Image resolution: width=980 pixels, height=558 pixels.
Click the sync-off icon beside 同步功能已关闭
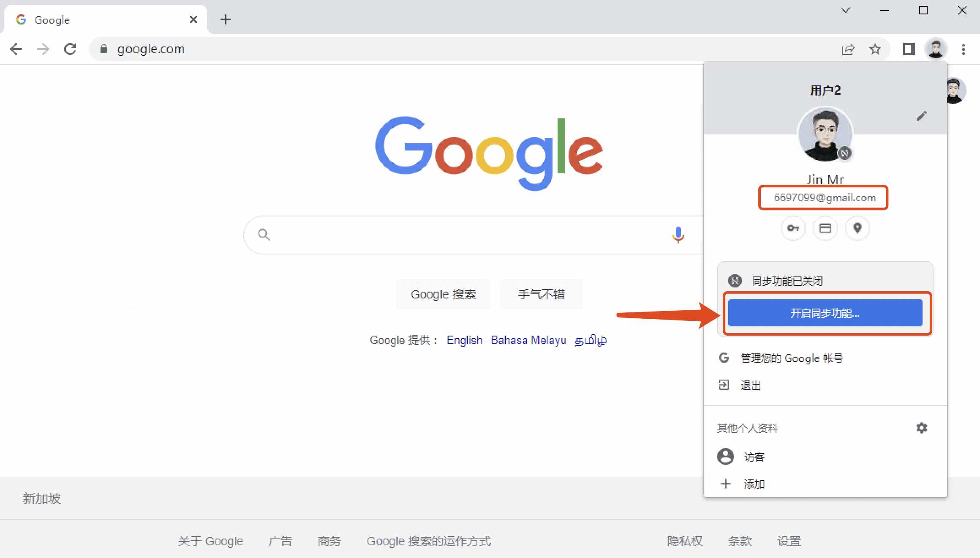(735, 281)
